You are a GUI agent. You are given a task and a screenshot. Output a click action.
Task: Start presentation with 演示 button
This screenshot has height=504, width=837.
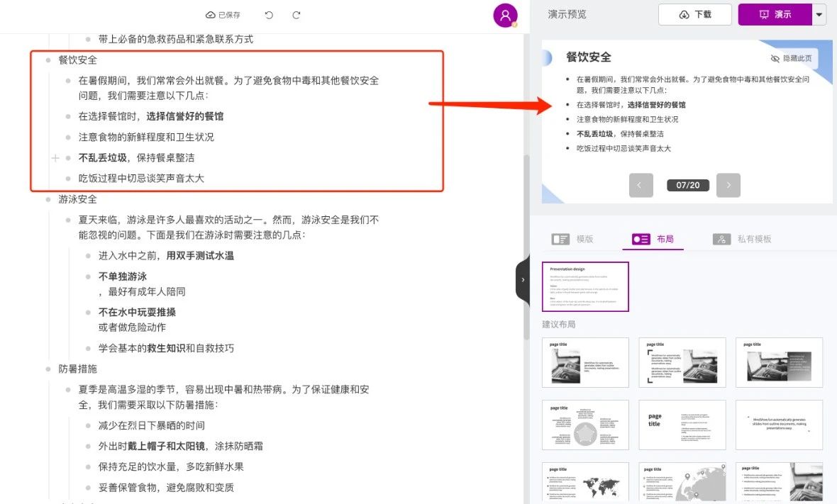tap(775, 15)
